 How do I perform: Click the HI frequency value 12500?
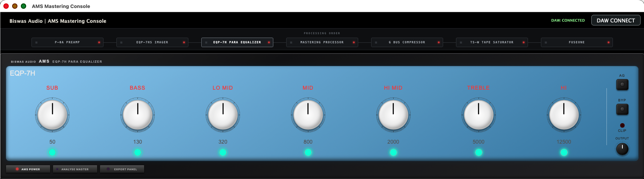point(564,142)
